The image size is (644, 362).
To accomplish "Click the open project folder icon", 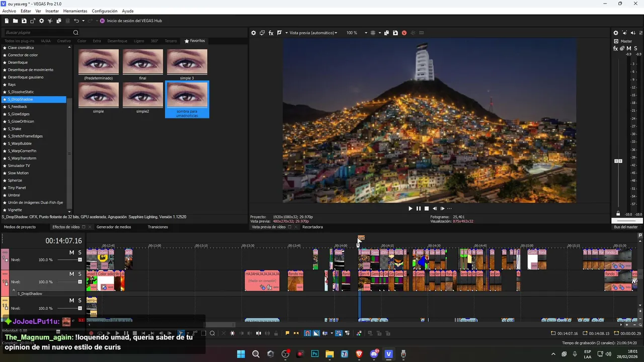I will tap(16, 21).
